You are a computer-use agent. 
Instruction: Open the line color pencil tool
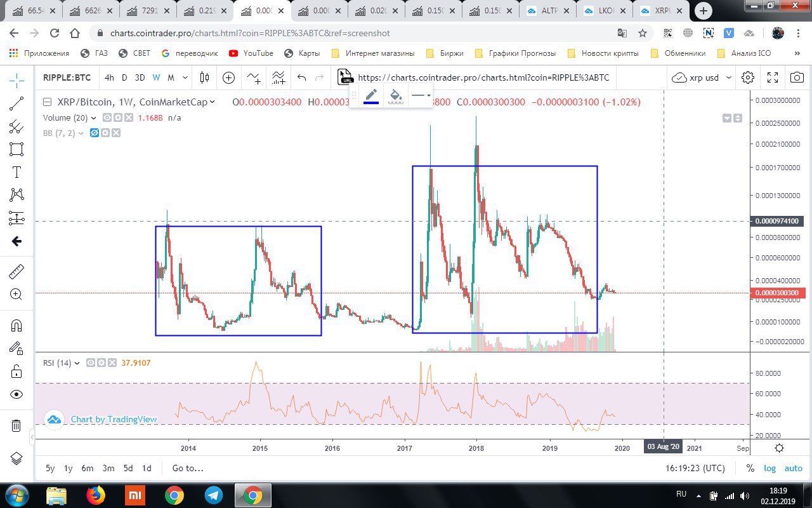coord(372,96)
